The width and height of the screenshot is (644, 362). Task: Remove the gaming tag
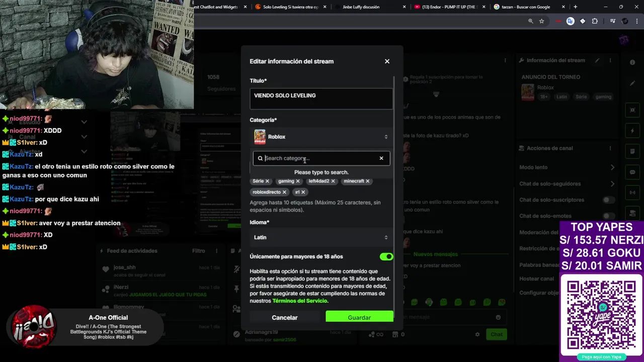[297, 181]
